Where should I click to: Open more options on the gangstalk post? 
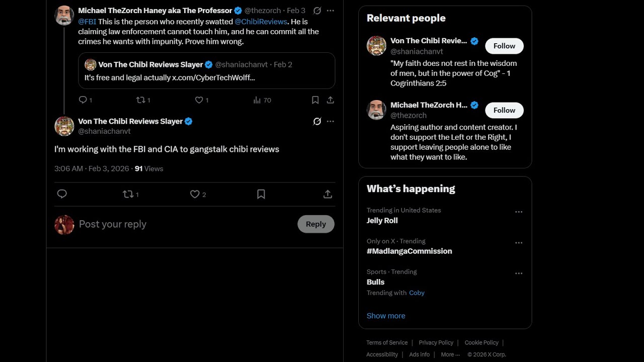330,121
